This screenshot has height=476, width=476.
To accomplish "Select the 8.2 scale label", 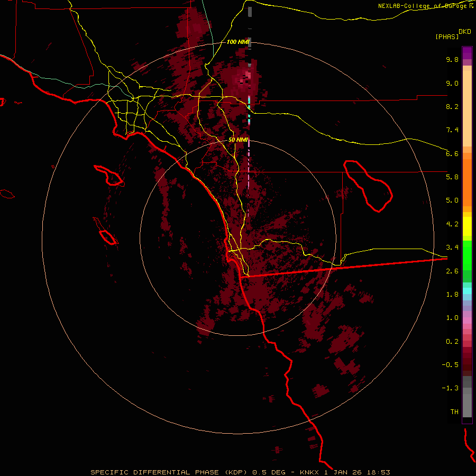I will pos(452,106).
